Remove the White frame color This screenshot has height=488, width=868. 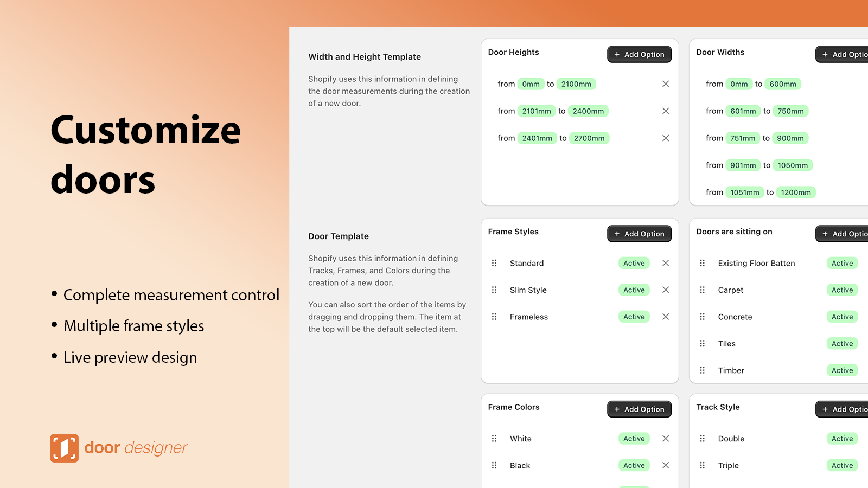pos(666,439)
